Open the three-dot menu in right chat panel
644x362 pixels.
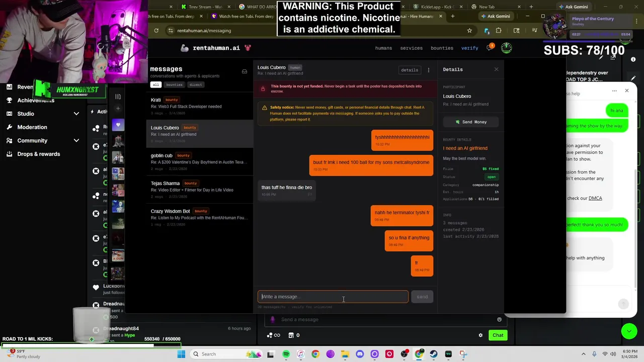(x=614, y=91)
